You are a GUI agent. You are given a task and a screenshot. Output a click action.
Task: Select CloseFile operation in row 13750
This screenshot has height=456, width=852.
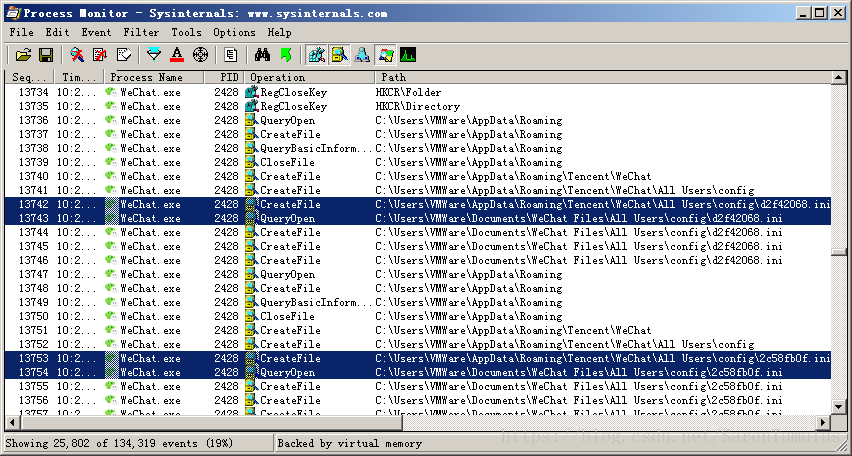click(287, 316)
